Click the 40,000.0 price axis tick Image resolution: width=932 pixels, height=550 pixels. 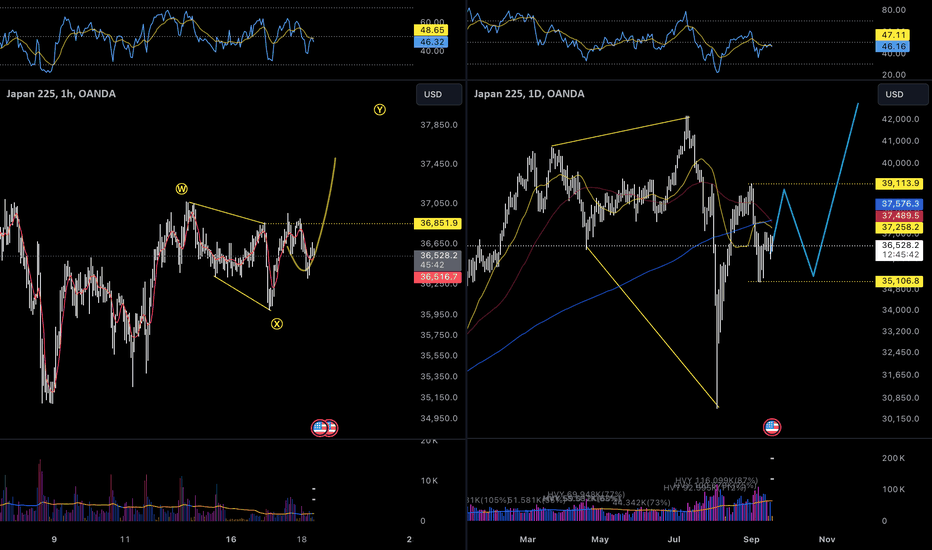(x=900, y=163)
